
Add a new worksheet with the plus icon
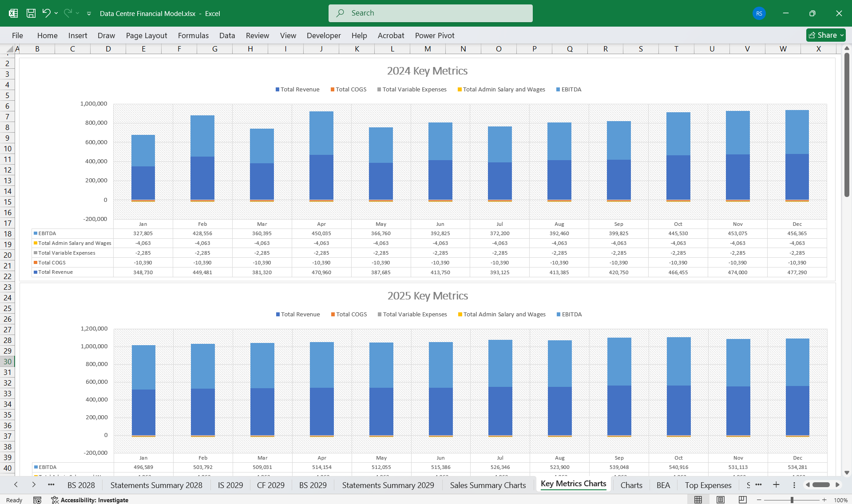776,485
